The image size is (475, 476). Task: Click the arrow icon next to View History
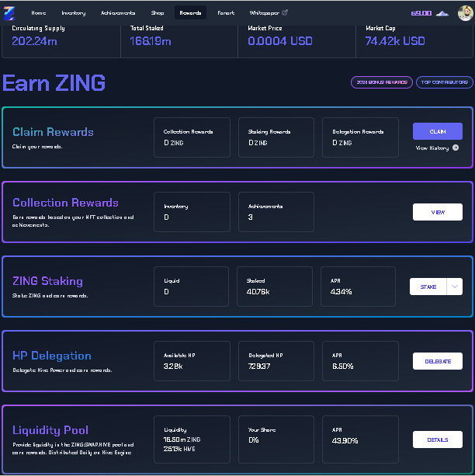coord(456,148)
